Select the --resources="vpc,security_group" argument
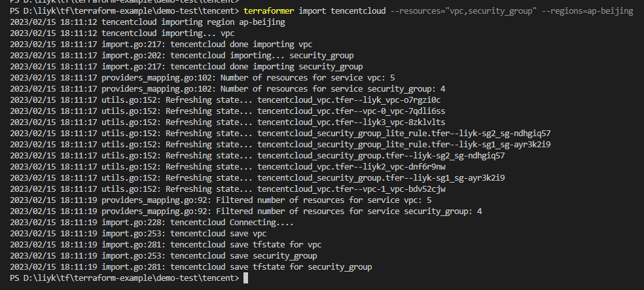 pos(464,10)
